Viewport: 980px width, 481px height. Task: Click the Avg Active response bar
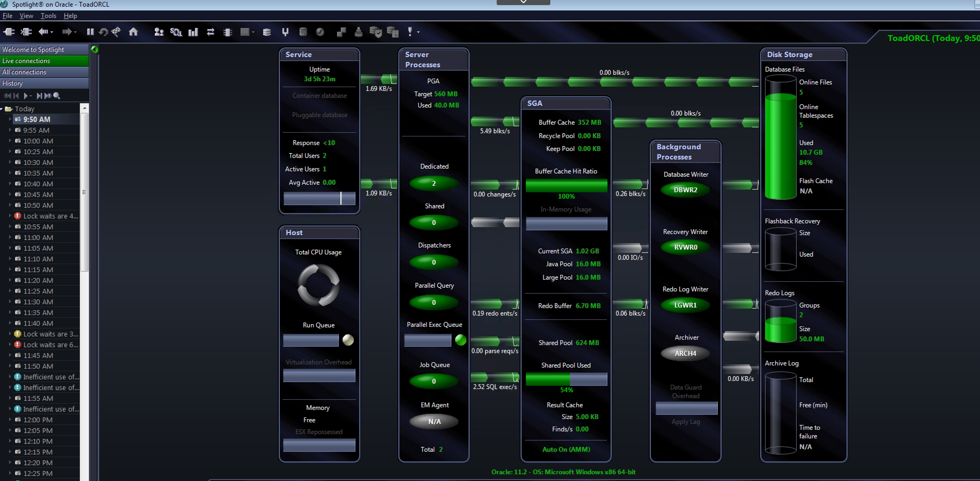[319, 198]
